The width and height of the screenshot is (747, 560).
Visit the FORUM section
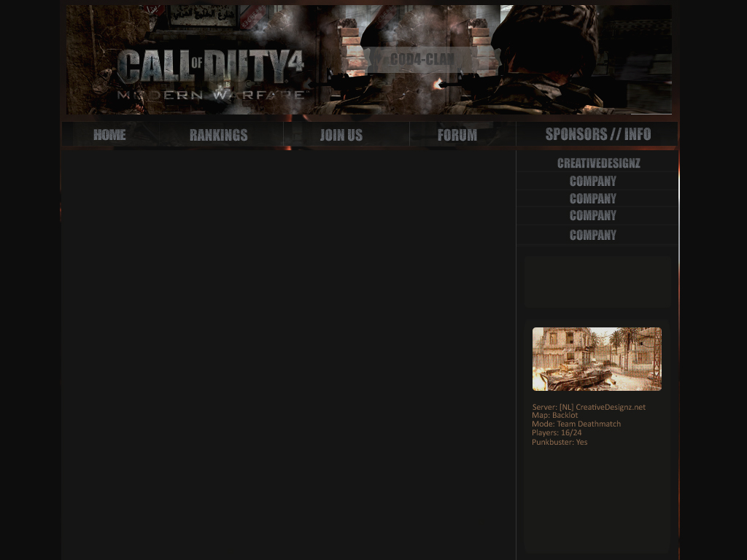tap(457, 135)
